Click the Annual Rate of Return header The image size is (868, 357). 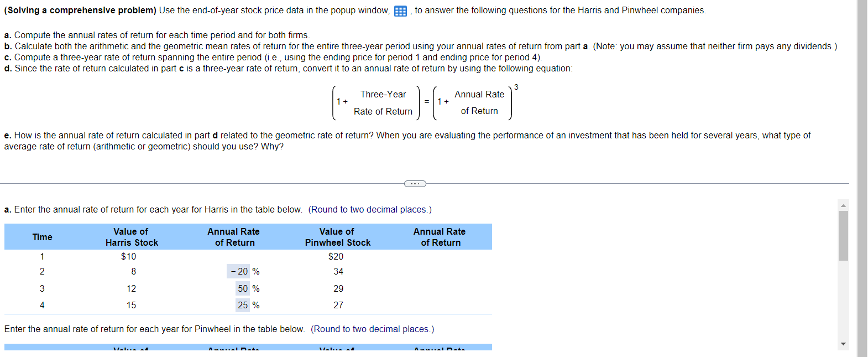[233, 237]
